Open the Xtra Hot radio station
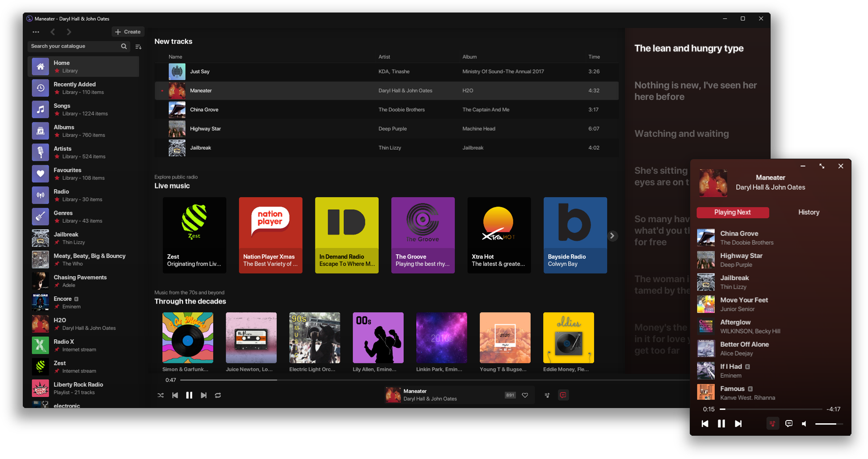Image resolution: width=868 pixels, height=459 pixels. [x=499, y=235]
